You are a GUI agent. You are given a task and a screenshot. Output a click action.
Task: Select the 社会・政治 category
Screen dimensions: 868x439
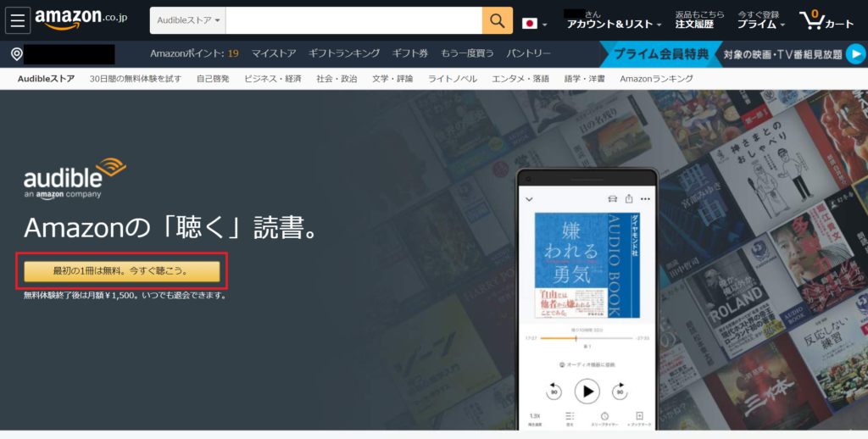tap(337, 79)
